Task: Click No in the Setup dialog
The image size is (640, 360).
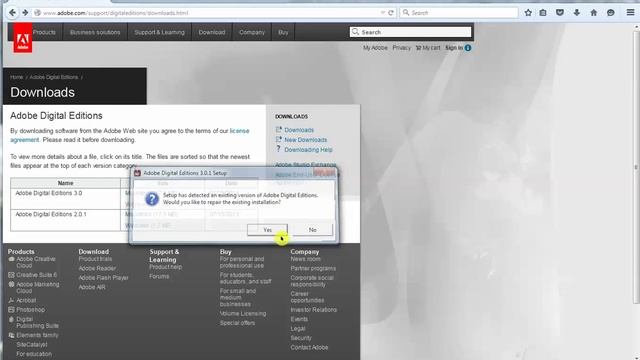Action: pos(312,230)
